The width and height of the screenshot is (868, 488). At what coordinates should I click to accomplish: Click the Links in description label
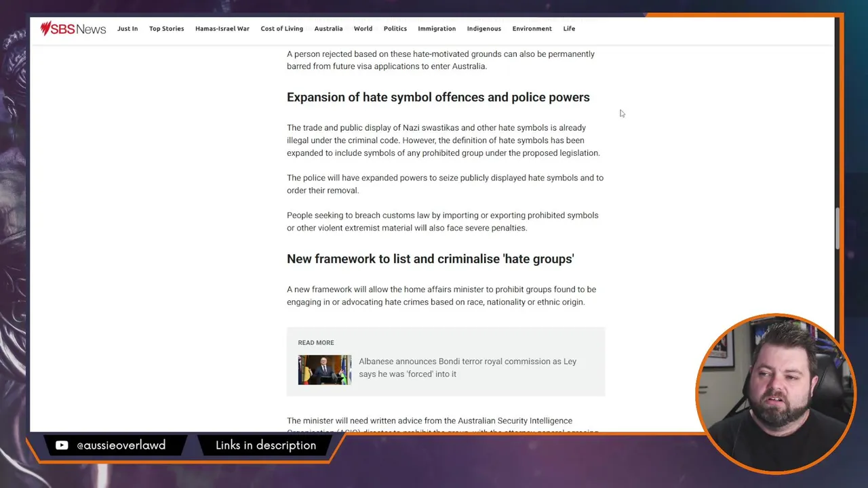tap(266, 445)
